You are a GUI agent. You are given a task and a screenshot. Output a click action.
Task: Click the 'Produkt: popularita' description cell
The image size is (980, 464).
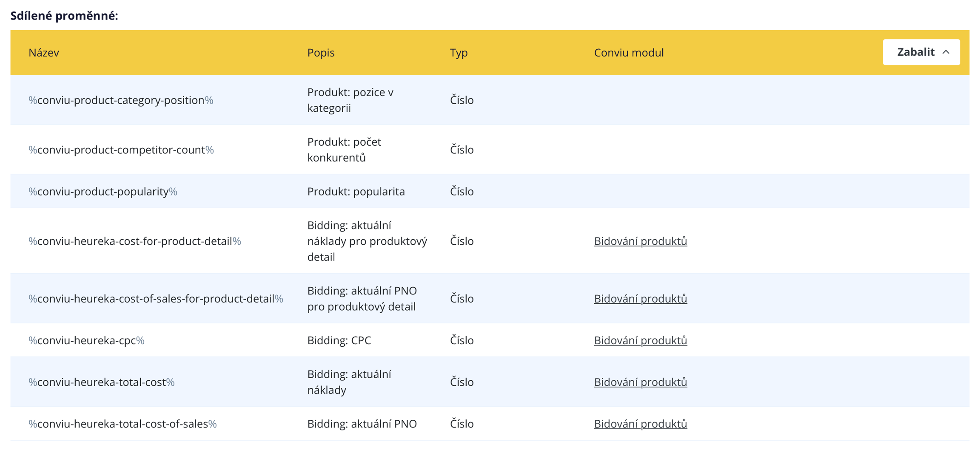pos(356,192)
